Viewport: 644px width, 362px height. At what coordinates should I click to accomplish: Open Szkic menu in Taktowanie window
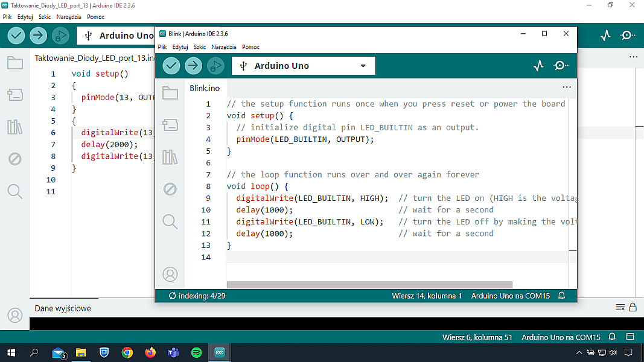[x=45, y=17]
